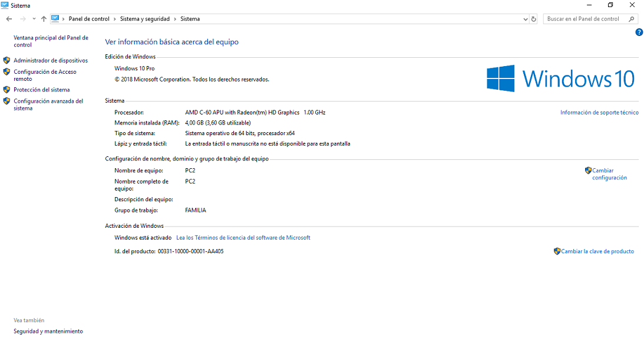Viewport: 644px width, 344px height.
Task: Open Help with the blue question mark
Action: pyautogui.click(x=639, y=32)
